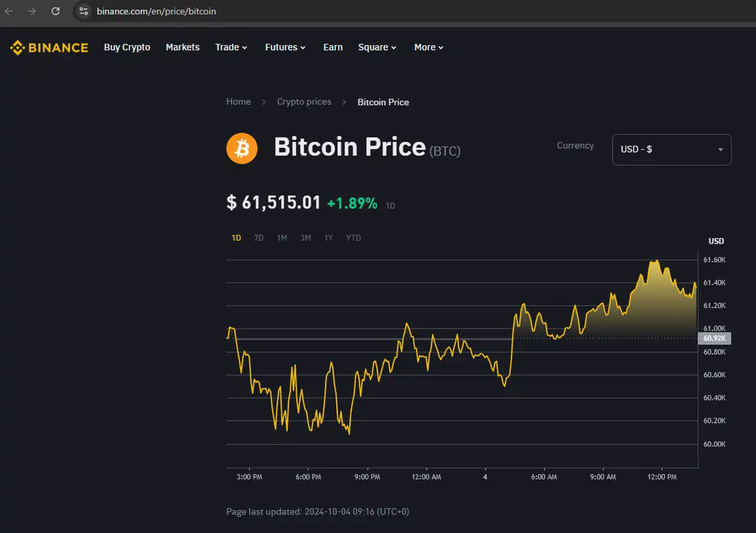The height and width of the screenshot is (533, 756).
Task: Click the browser forward arrow
Action: click(32, 11)
